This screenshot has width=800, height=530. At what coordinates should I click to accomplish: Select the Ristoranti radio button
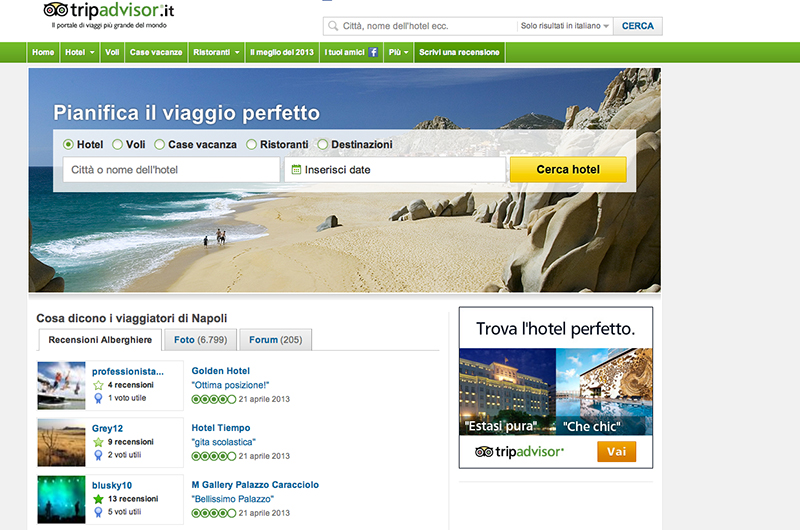tap(251, 145)
